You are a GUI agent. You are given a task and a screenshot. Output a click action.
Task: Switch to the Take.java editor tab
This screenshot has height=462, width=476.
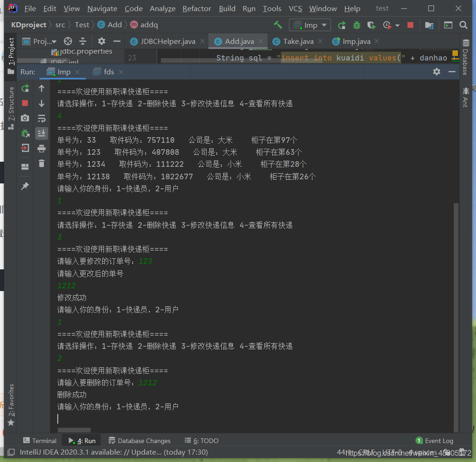click(298, 41)
